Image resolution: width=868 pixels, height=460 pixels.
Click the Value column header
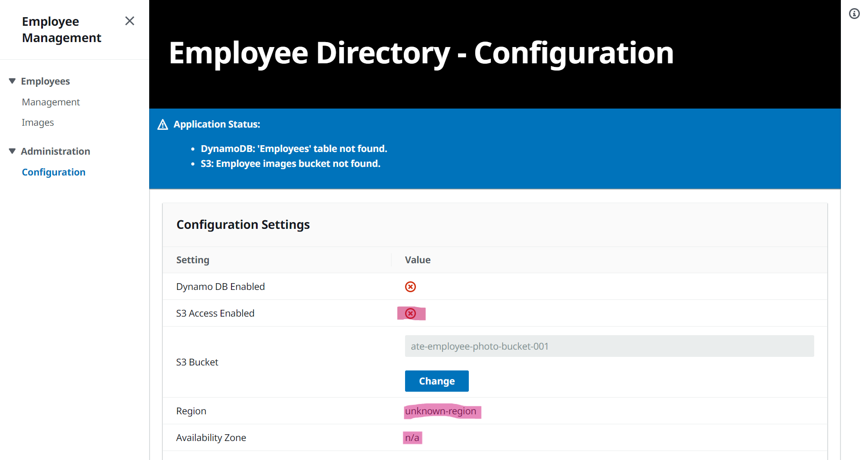pyautogui.click(x=417, y=260)
